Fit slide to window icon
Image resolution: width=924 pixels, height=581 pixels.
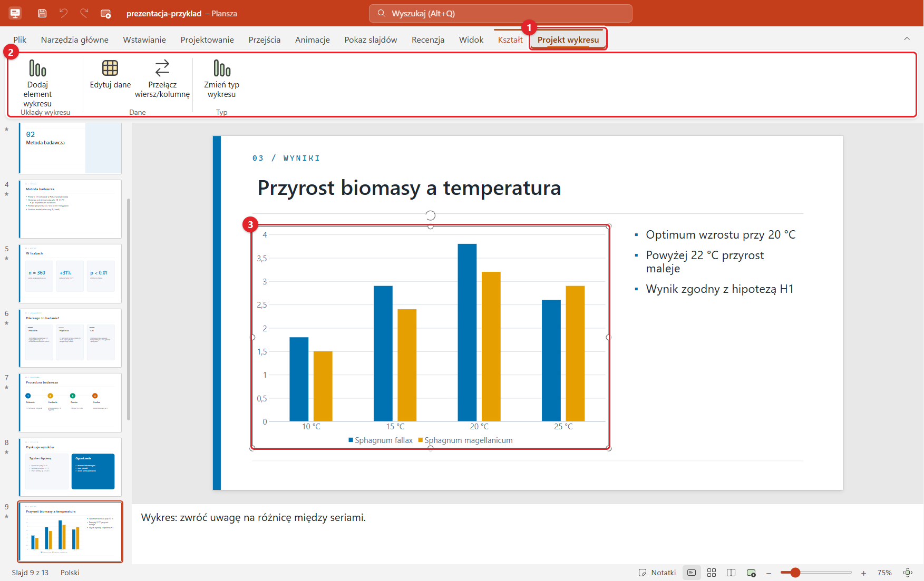908,573
